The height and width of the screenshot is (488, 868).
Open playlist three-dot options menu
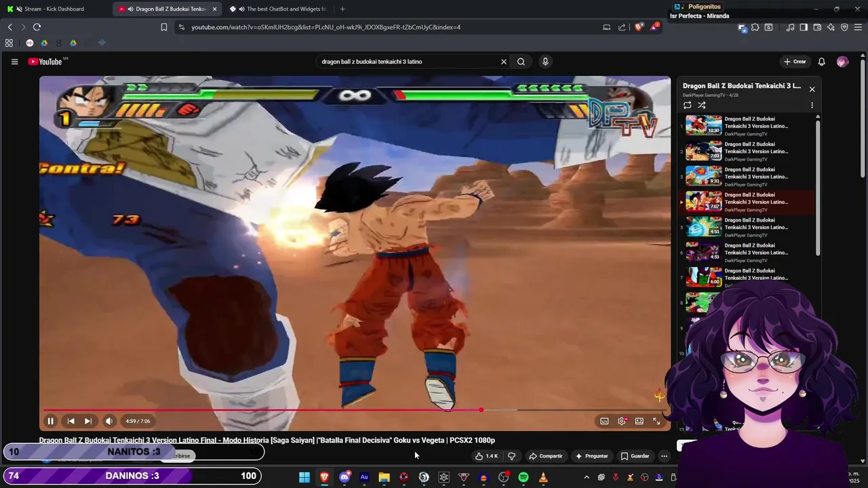pos(812,105)
